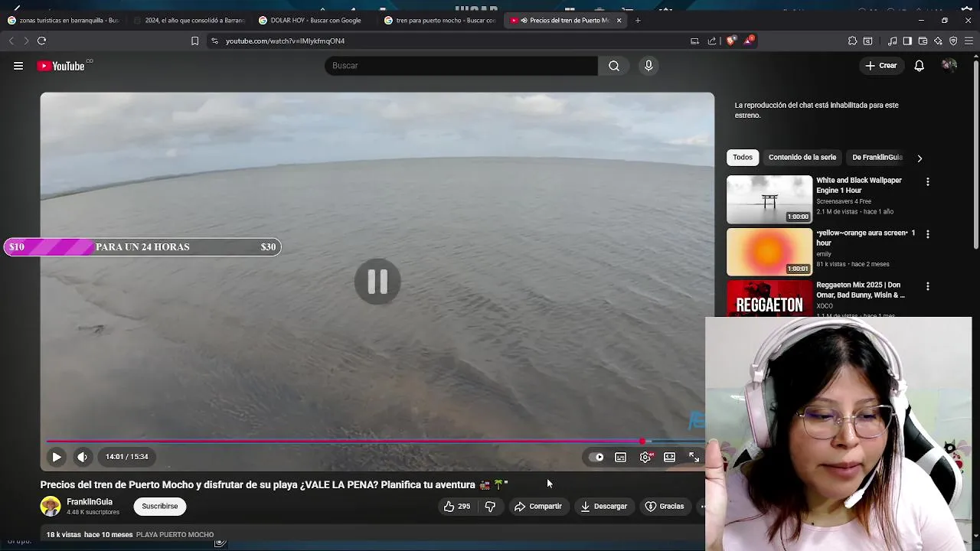Open the Brave Rewards triangle icon
The image size is (980, 551).
point(749,41)
